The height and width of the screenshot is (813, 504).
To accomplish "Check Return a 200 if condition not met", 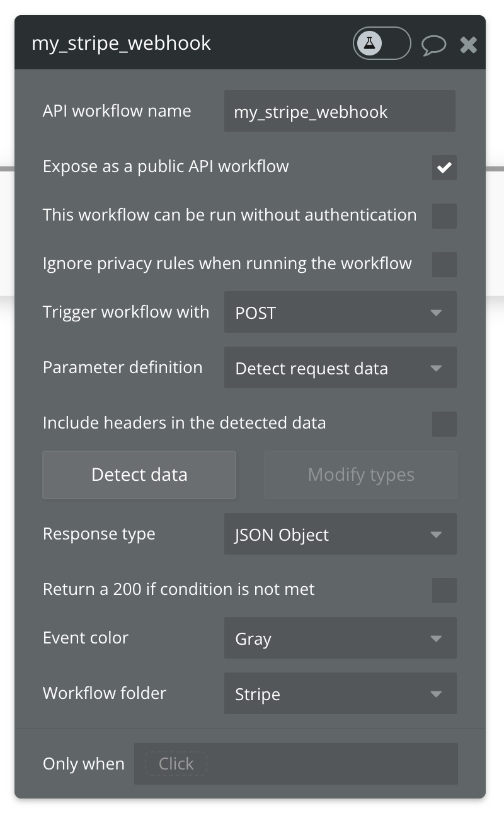I will point(444,591).
